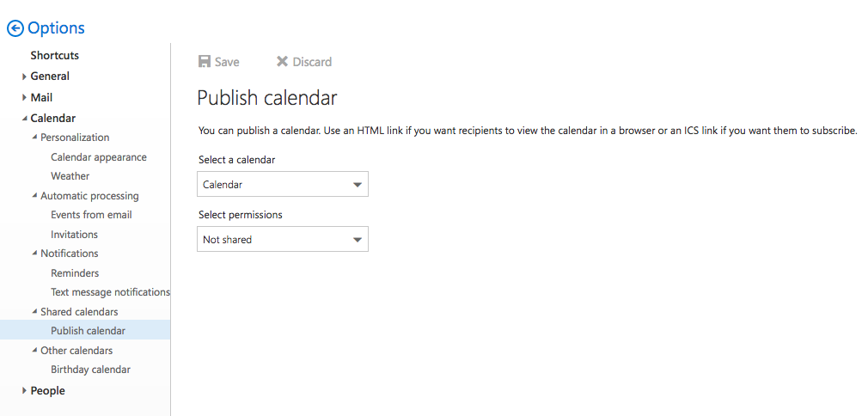Click the Options heading link
The width and height of the screenshot is (868, 416).
coord(56,28)
